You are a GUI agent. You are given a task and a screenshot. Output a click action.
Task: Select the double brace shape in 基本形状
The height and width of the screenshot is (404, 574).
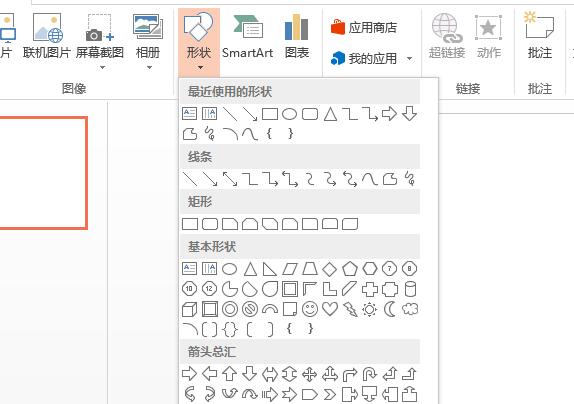(x=230, y=329)
